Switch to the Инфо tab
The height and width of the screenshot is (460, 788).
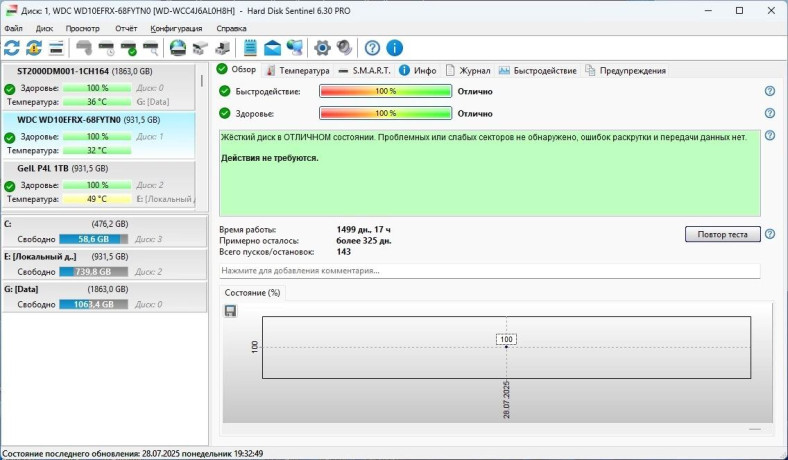click(x=419, y=71)
